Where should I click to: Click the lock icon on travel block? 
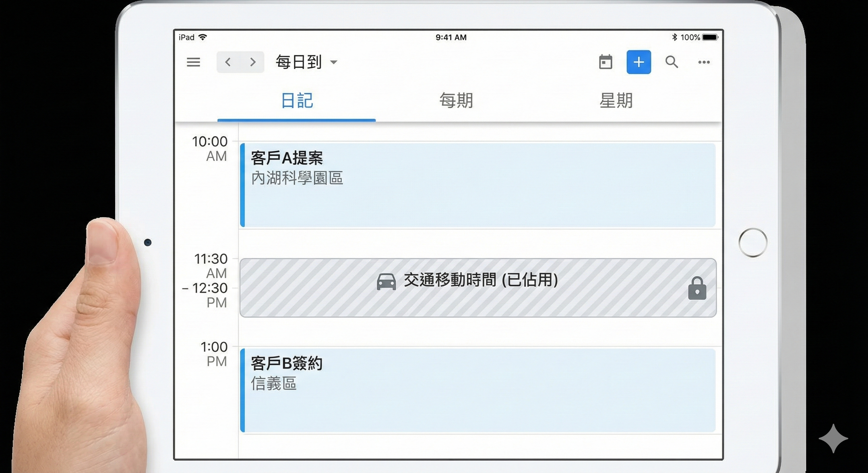click(697, 288)
